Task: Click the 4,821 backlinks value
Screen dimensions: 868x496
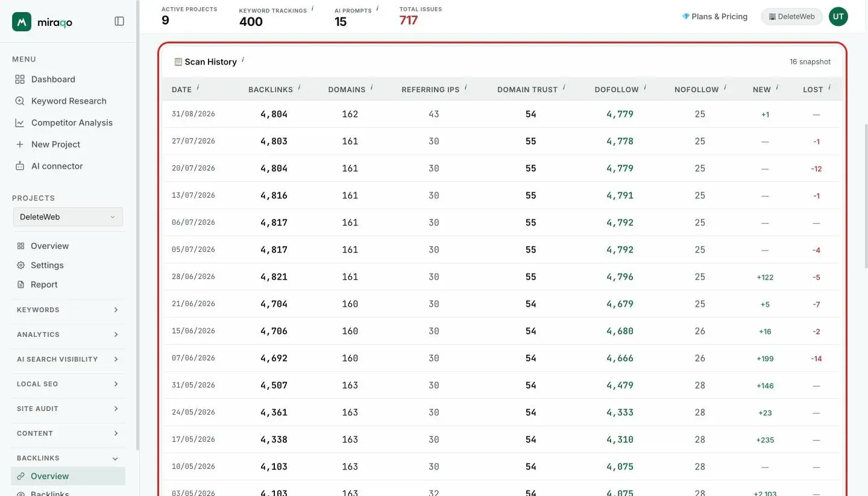Action: point(274,277)
